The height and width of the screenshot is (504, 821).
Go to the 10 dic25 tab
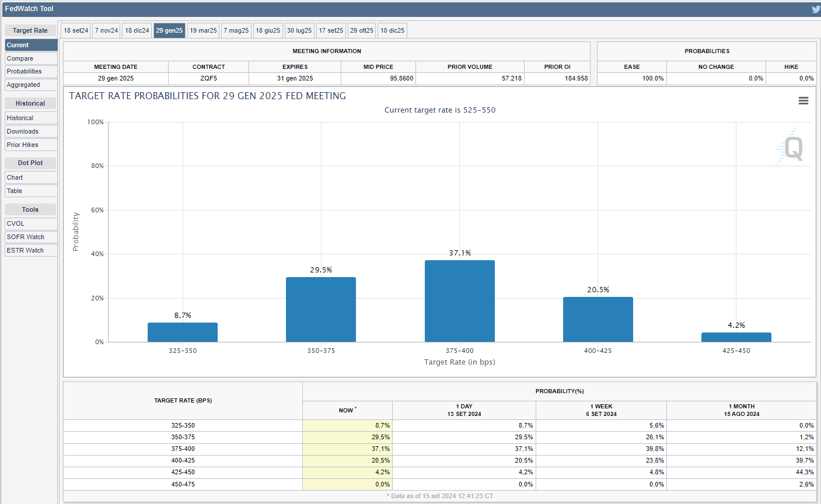392,30
